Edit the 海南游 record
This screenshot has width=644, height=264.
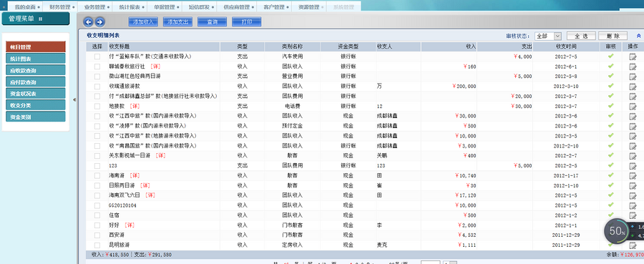click(633, 176)
